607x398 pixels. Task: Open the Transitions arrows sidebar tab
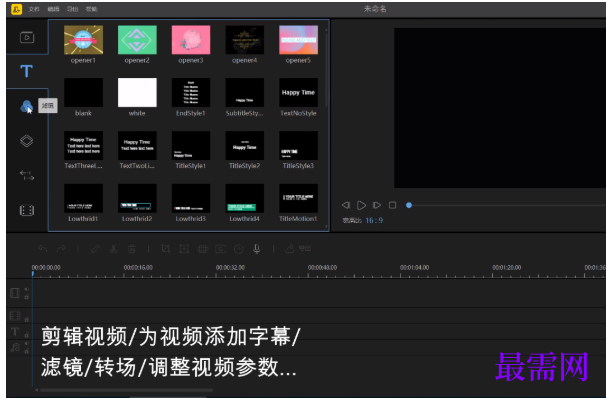(x=27, y=175)
